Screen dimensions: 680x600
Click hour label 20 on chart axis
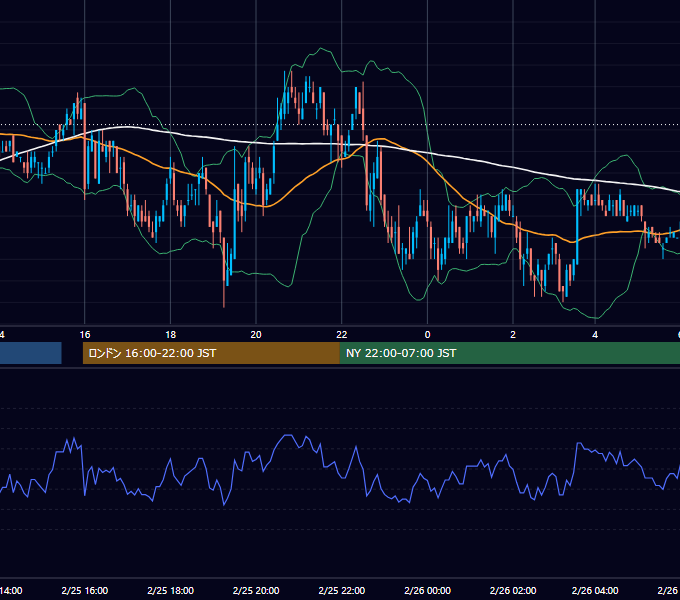tap(256, 335)
